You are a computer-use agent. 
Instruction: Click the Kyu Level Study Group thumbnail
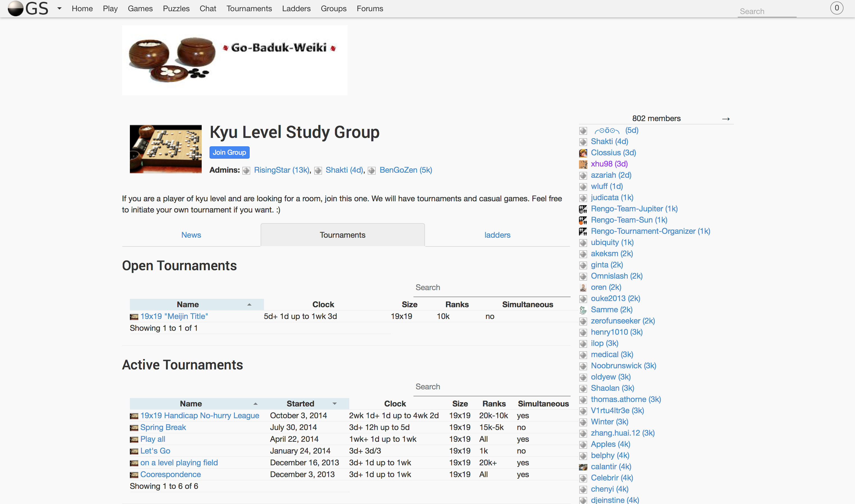[x=166, y=149]
